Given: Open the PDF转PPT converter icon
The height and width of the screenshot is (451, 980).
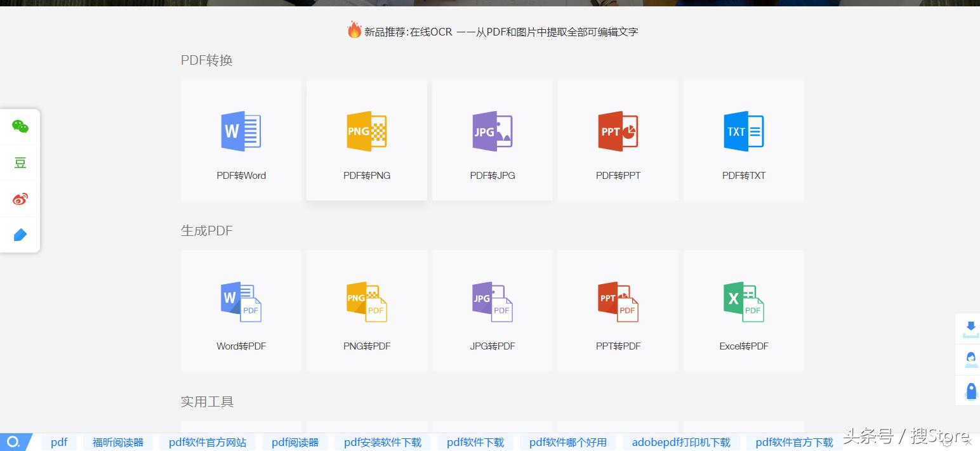Looking at the screenshot, I should [618, 131].
